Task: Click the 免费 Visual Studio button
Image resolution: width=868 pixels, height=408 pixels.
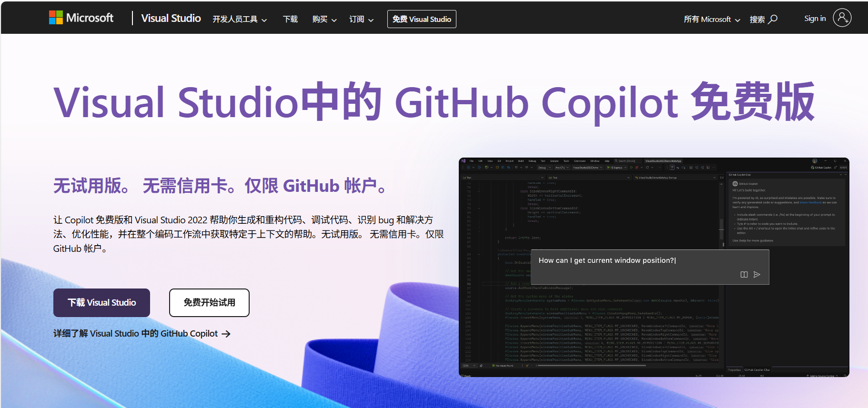Action: pos(422,19)
